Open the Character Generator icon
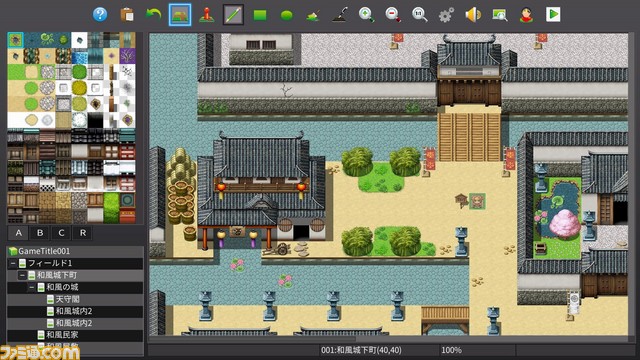This screenshot has height=360, width=640. pyautogui.click(x=527, y=15)
